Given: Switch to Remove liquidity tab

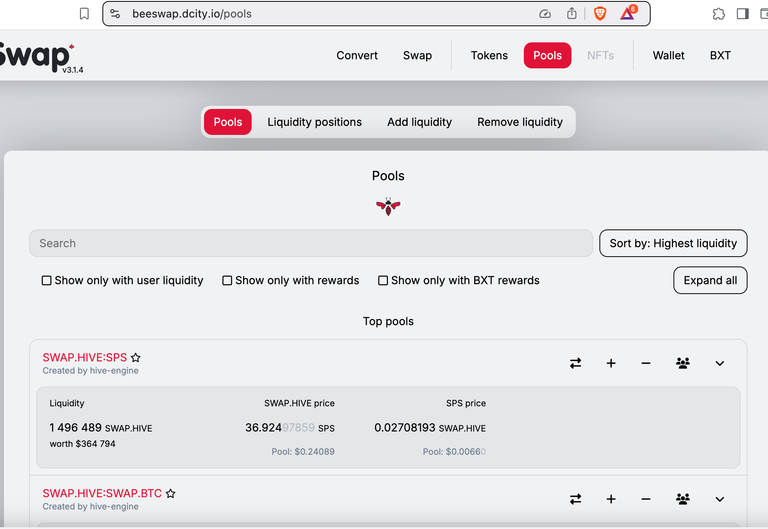Looking at the screenshot, I should click(x=520, y=122).
